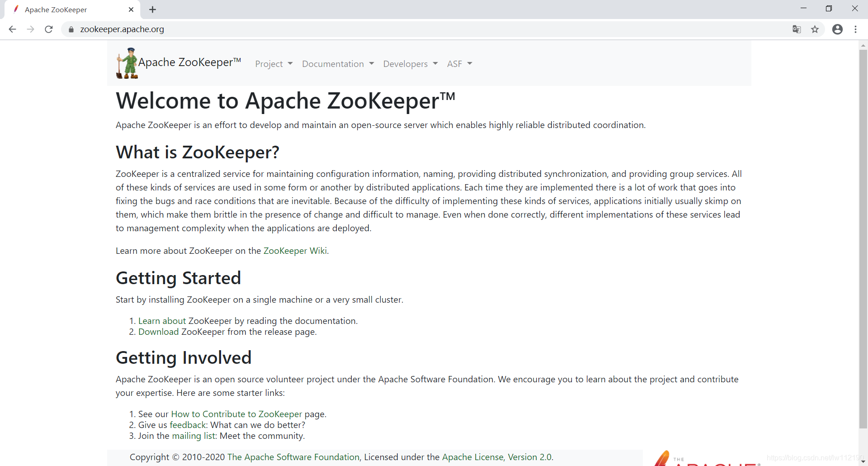Reload the page with the refresh icon
Viewport: 868px width, 466px height.
coord(49,29)
